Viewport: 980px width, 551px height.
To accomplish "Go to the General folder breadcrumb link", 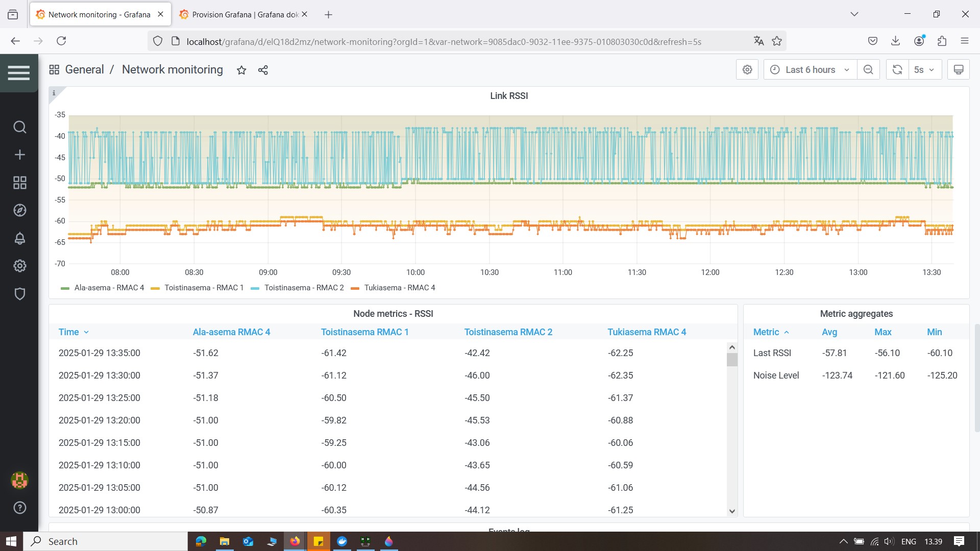I will coord(84,69).
